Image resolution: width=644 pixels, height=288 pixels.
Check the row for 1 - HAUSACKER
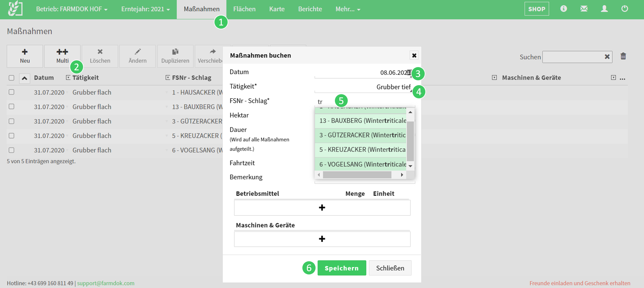point(12,92)
